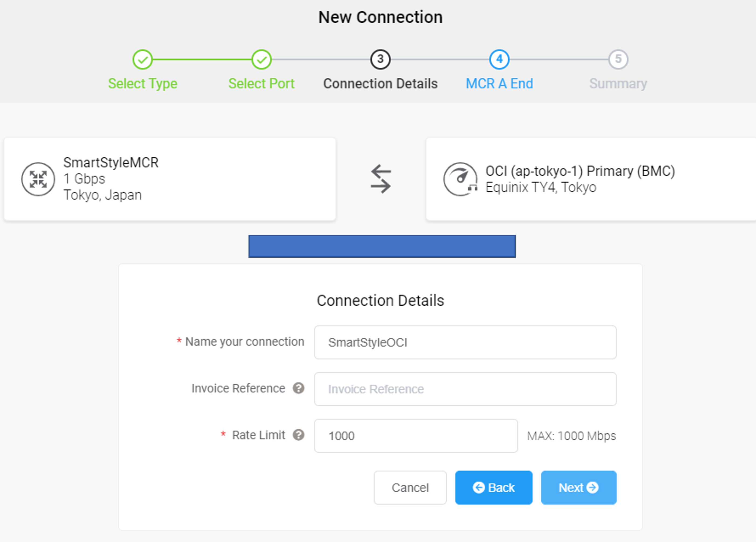Click the Select Port green checkmark step icon

tap(261, 60)
